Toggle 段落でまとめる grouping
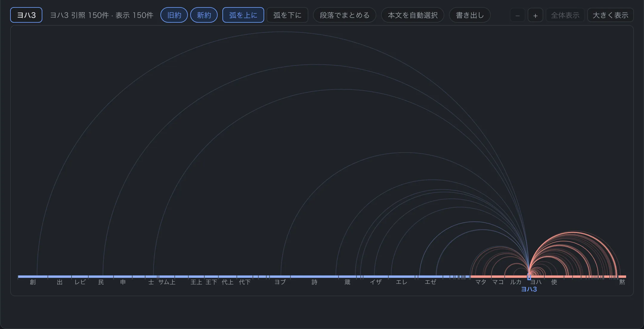 click(345, 15)
